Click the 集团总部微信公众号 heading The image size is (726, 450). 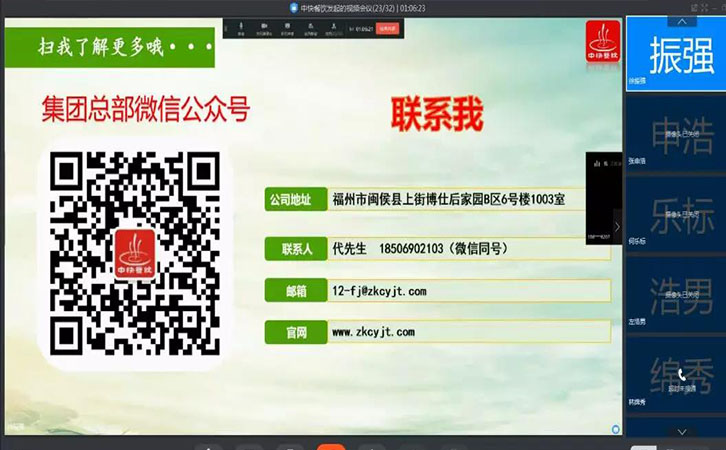tap(146, 109)
